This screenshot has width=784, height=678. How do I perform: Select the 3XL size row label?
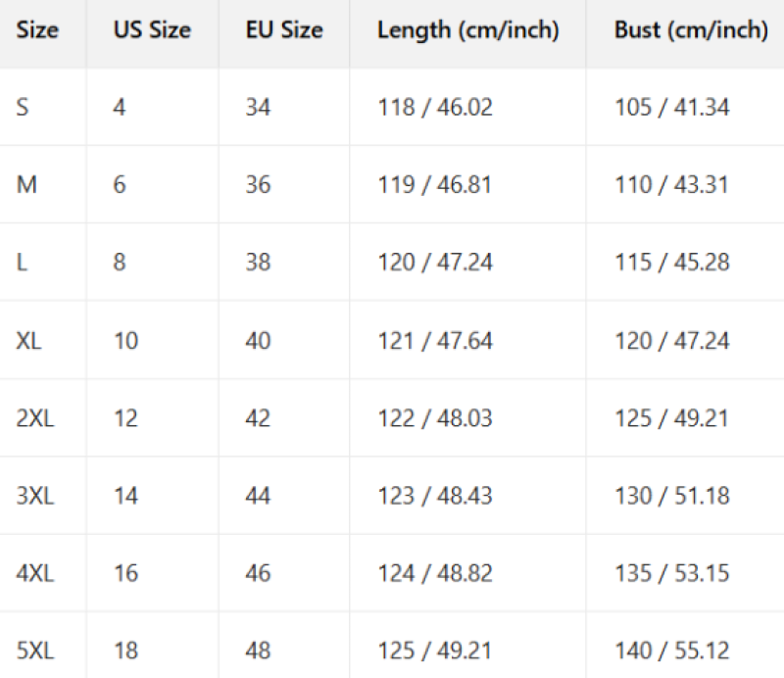pyautogui.click(x=35, y=496)
